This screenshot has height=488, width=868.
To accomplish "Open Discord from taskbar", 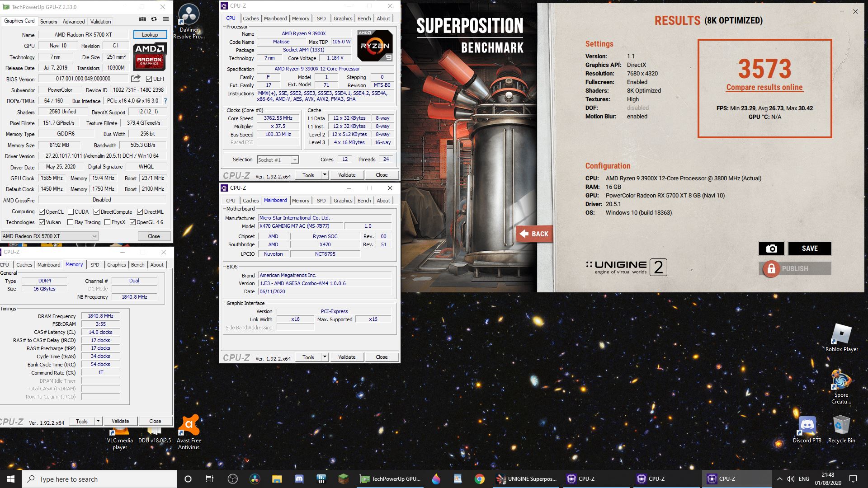I will (299, 479).
